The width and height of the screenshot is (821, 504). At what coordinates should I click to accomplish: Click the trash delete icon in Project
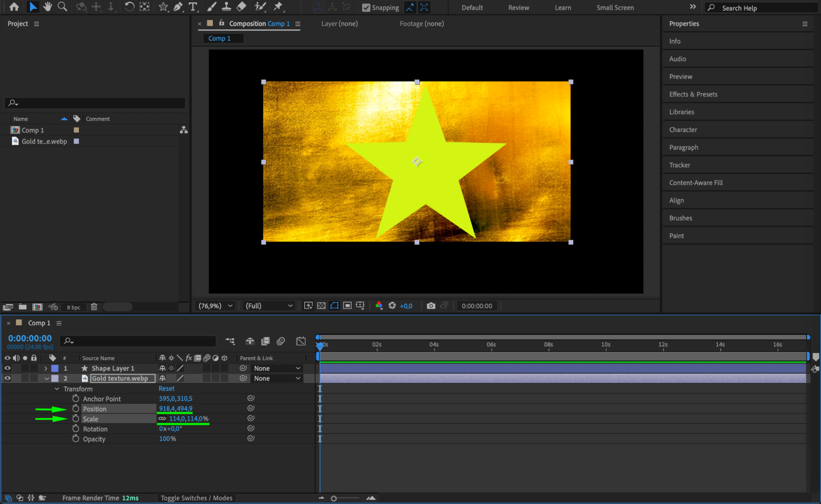pos(94,307)
